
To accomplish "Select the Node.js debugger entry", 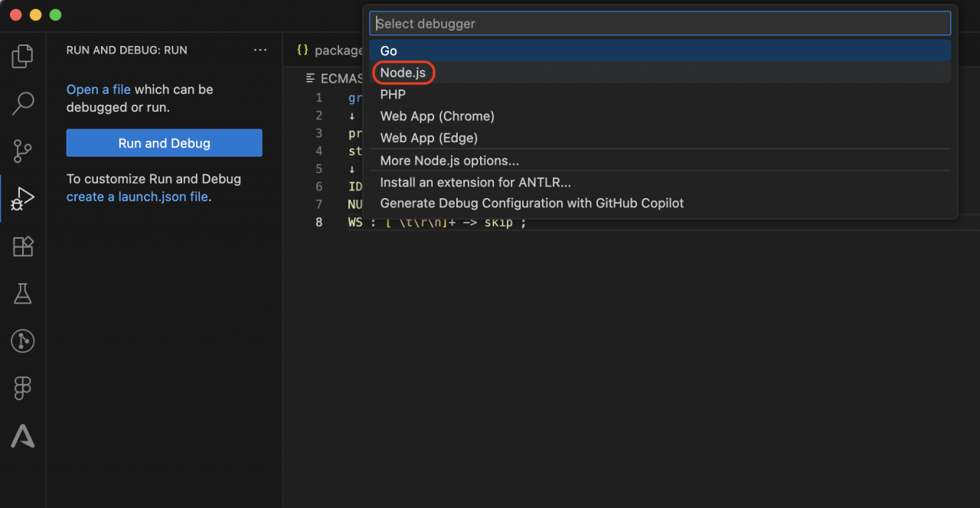I will 403,73.
